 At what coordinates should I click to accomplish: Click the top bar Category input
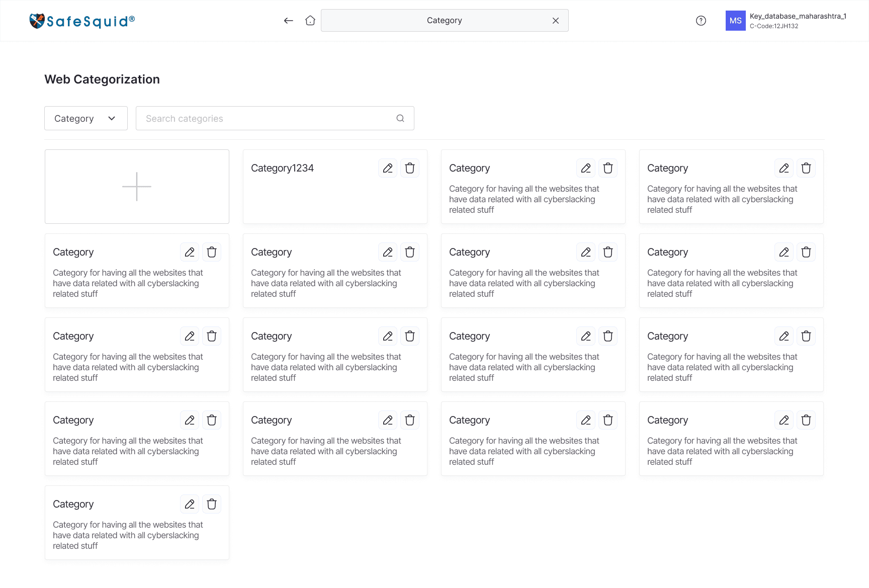pyautogui.click(x=445, y=21)
